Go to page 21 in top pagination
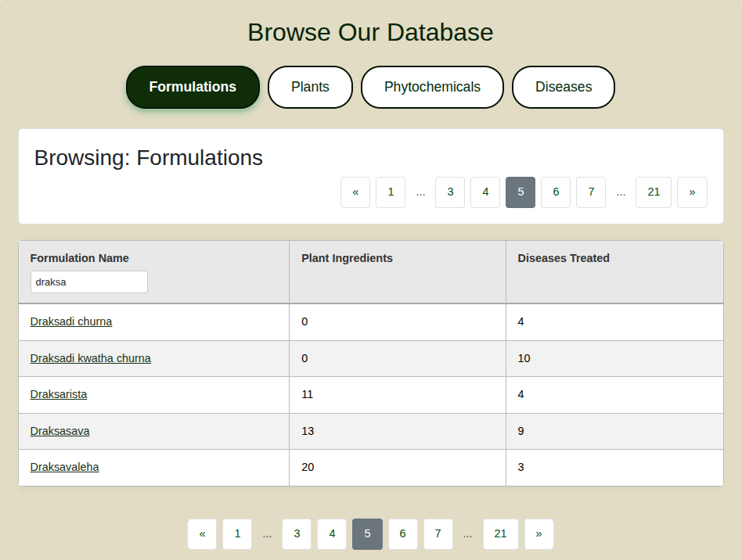Image resolution: width=742 pixels, height=560 pixels. pos(654,192)
